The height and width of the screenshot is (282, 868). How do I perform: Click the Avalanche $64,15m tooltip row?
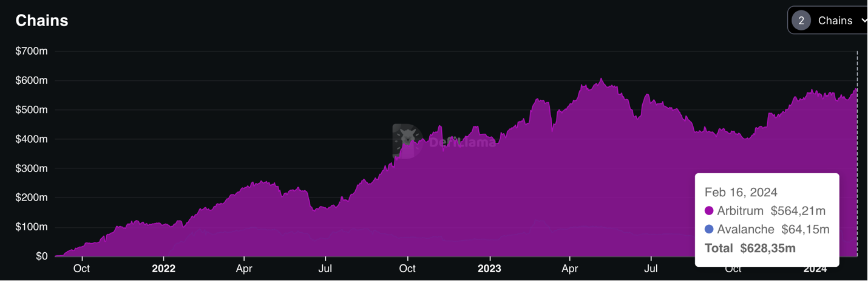pos(767,230)
